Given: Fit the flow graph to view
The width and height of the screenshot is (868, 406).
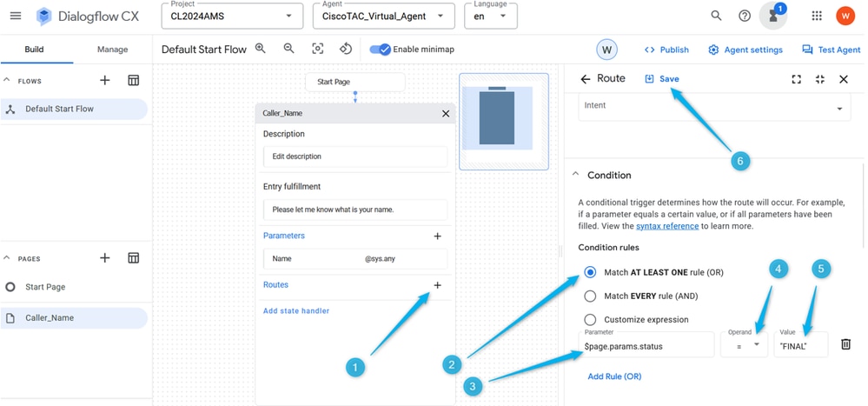Looking at the screenshot, I should 318,49.
